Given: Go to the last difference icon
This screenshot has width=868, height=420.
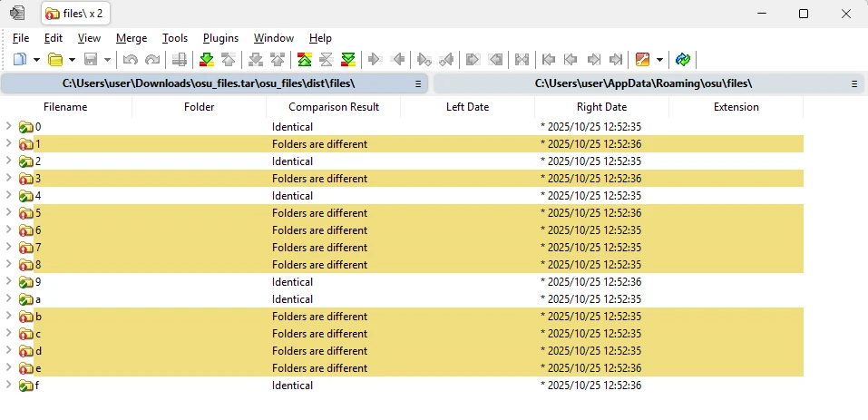Looking at the screenshot, I should click(x=347, y=60).
